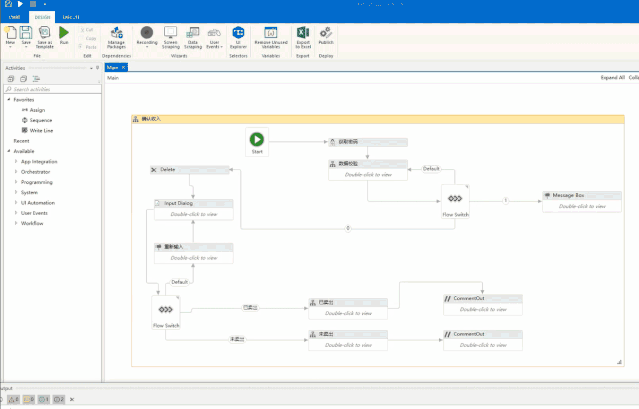Click the Search activities field
The height and width of the screenshot is (409, 639).
click(55, 89)
